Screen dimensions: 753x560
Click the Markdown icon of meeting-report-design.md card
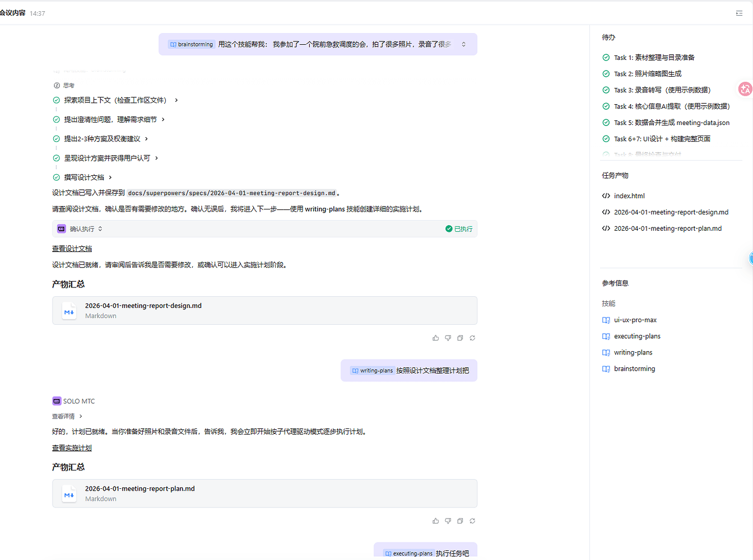click(x=69, y=311)
